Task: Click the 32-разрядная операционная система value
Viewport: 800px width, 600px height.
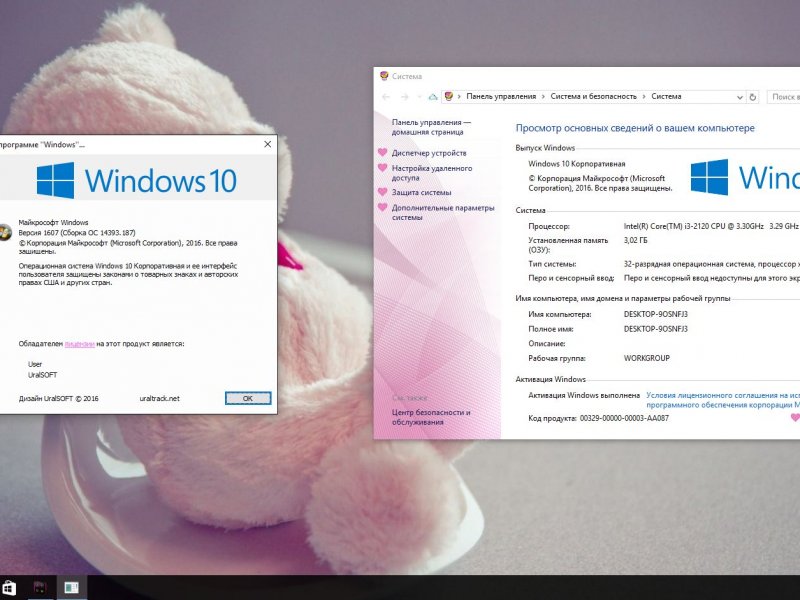Action: tap(712, 264)
